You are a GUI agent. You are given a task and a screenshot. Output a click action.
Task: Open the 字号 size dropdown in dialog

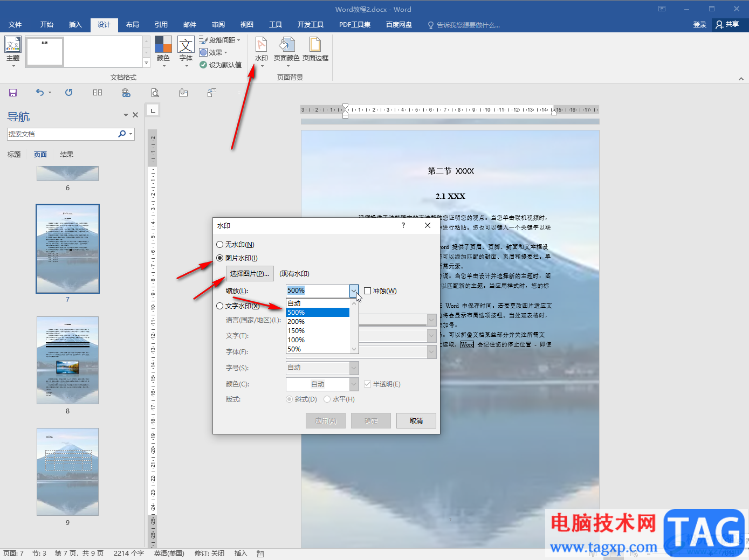[354, 368]
